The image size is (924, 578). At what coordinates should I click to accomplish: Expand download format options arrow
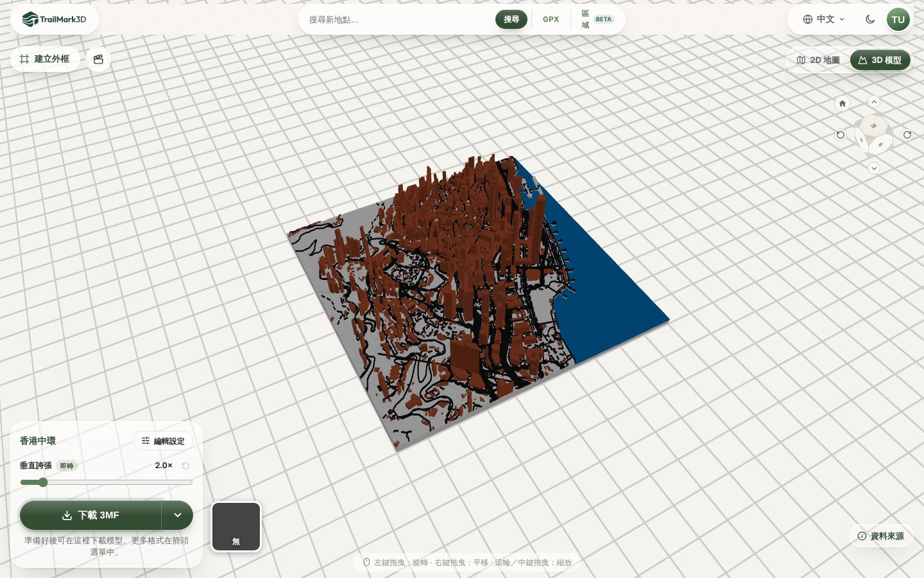coord(178,515)
